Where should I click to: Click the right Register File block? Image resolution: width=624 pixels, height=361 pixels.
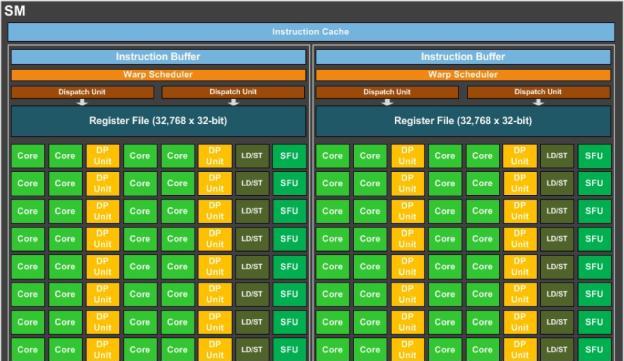[463, 121]
